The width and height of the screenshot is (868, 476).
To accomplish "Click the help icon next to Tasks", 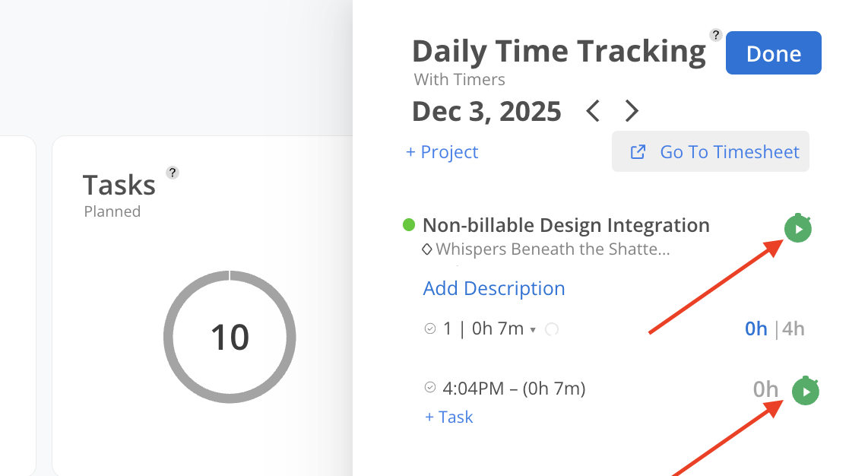I will (173, 173).
